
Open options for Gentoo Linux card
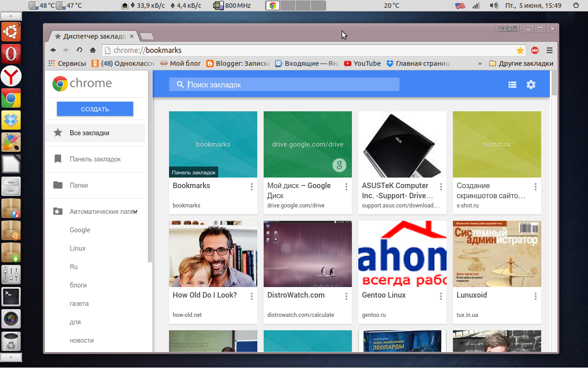tap(441, 296)
